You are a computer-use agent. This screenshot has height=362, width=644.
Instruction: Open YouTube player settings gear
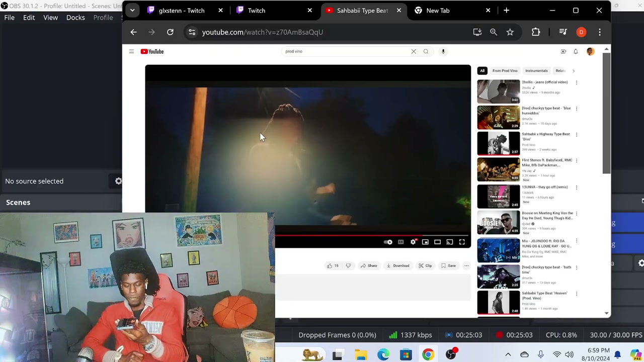tap(413, 242)
